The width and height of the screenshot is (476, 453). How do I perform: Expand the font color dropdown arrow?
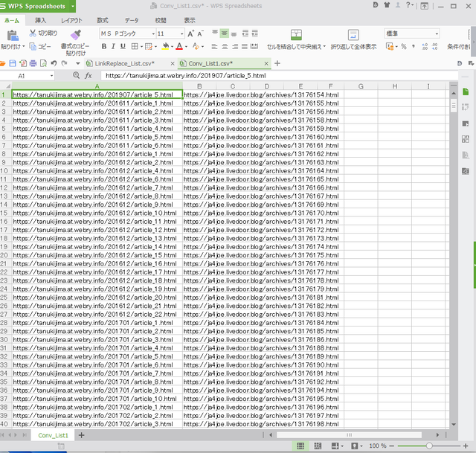(x=186, y=46)
